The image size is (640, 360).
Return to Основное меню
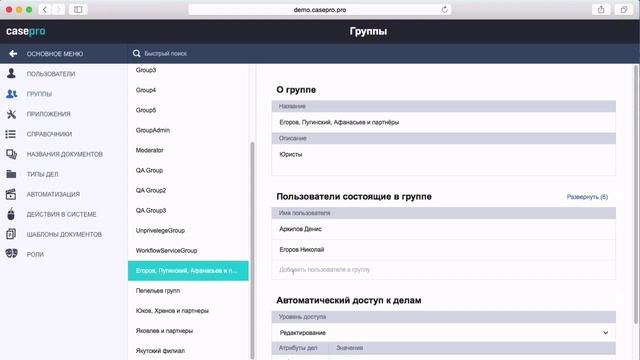coord(55,53)
